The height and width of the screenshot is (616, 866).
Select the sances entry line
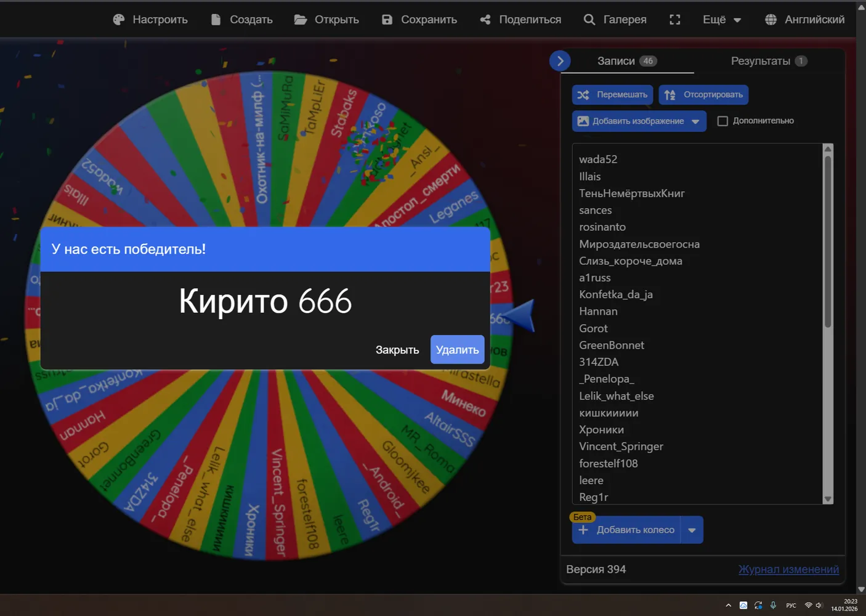(595, 210)
